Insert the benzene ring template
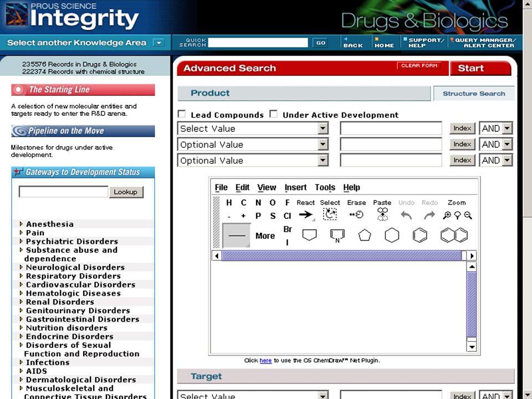The width and height of the screenshot is (532, 399). (420, 235)
